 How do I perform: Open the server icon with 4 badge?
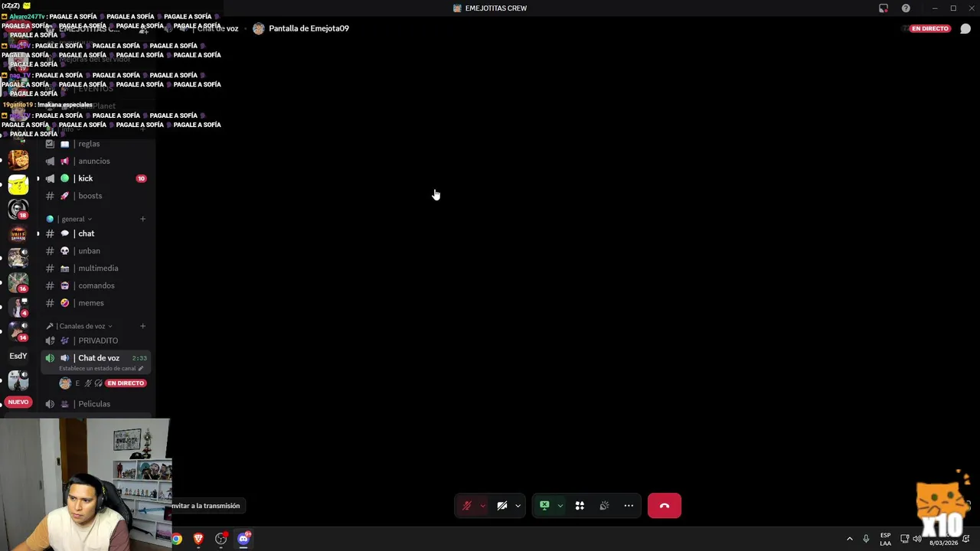tap(18, 307)
